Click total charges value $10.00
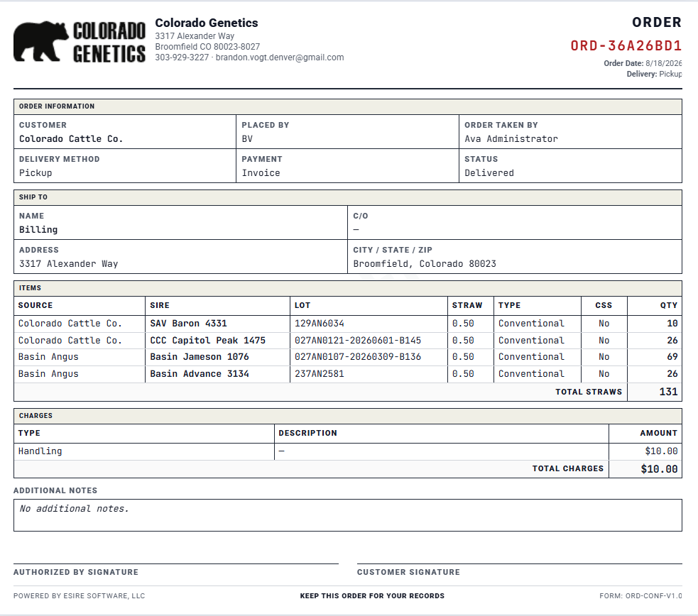This screenshot has height=616, width=698. point(659,469)
